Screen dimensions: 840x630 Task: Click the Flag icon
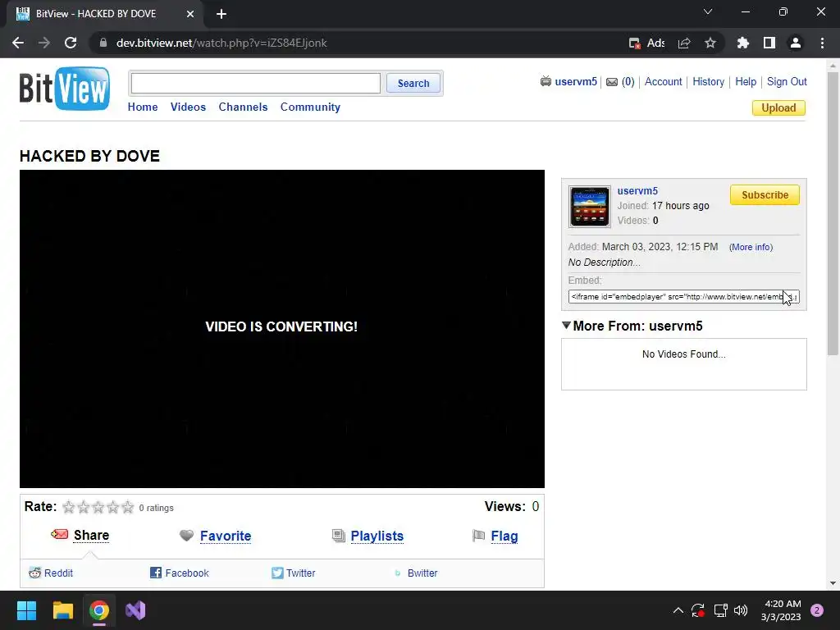click(x=478, y=535)
